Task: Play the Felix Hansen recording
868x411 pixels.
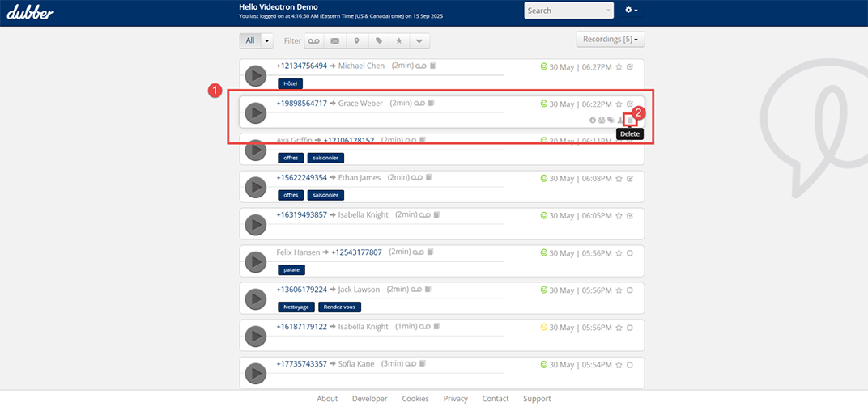Action: pyautogui.click(x=256, y=262)
